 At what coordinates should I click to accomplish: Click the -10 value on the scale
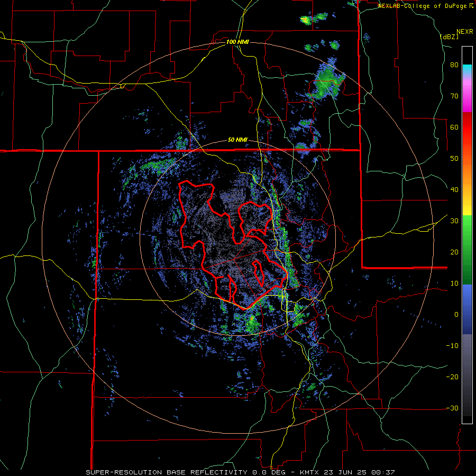tap(452, 346)
